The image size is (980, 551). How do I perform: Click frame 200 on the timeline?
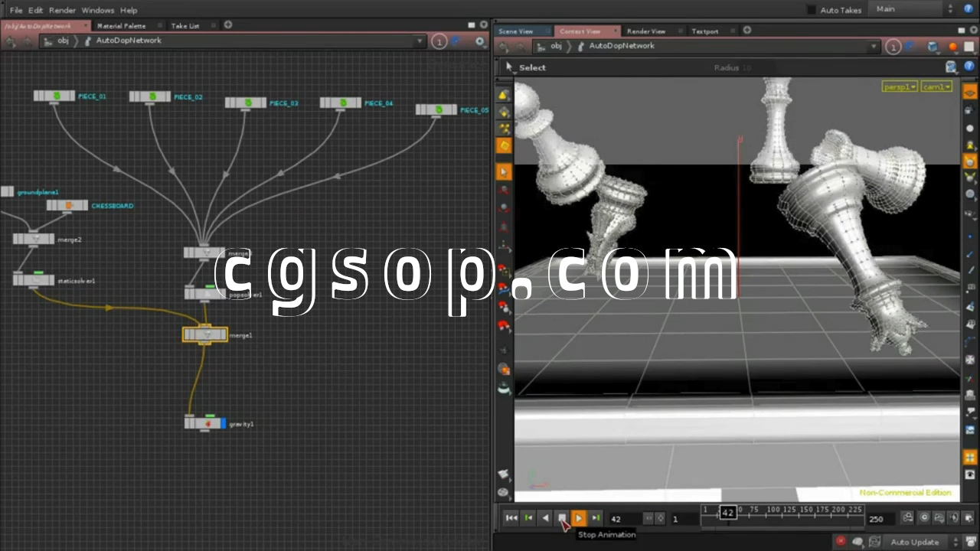pyautogui.click(x=838, y=510)
